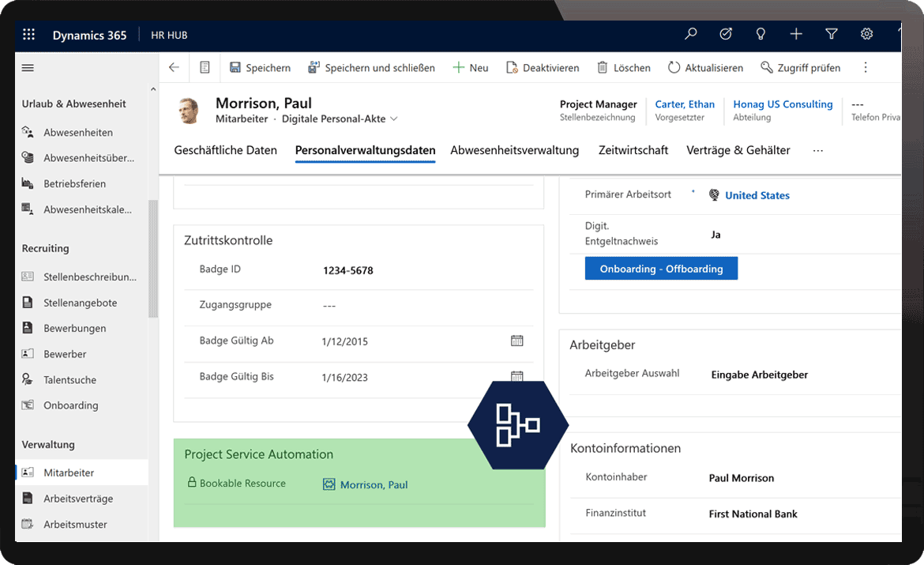Open the tab overflow ellipsis

tap(818, 151)
